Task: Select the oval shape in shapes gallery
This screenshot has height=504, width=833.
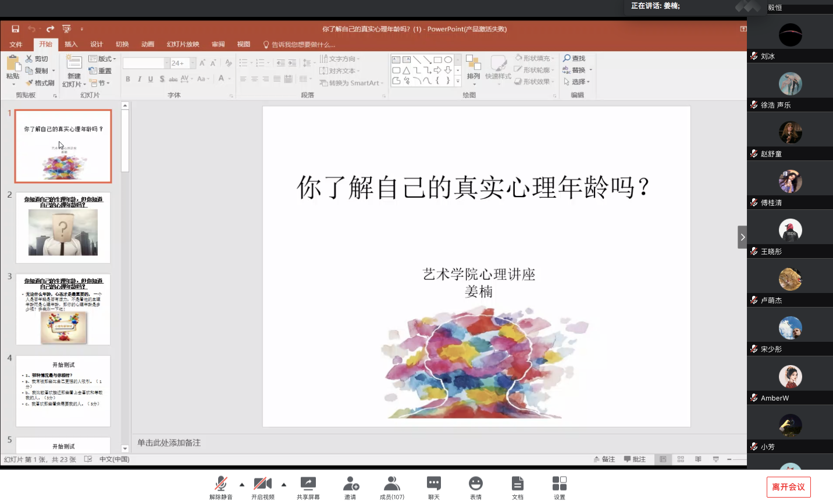Action: click(x=448, y=59)
